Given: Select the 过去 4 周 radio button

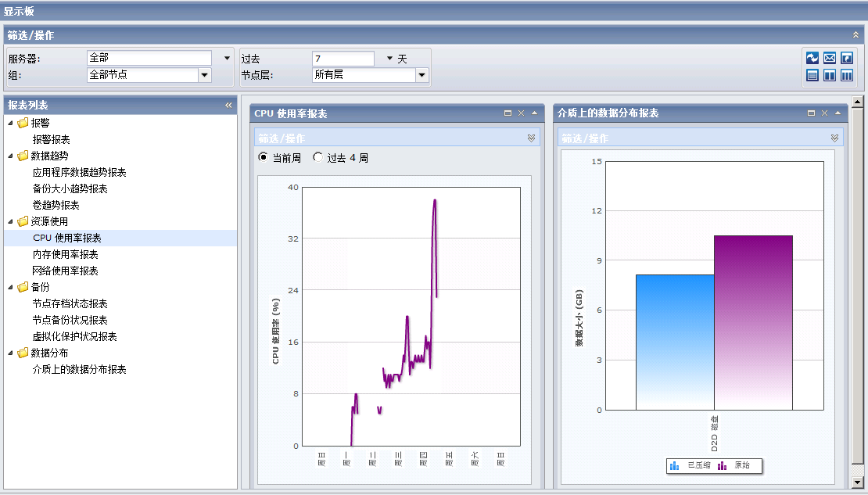Looking at the screenshot, I should point(317,157).
